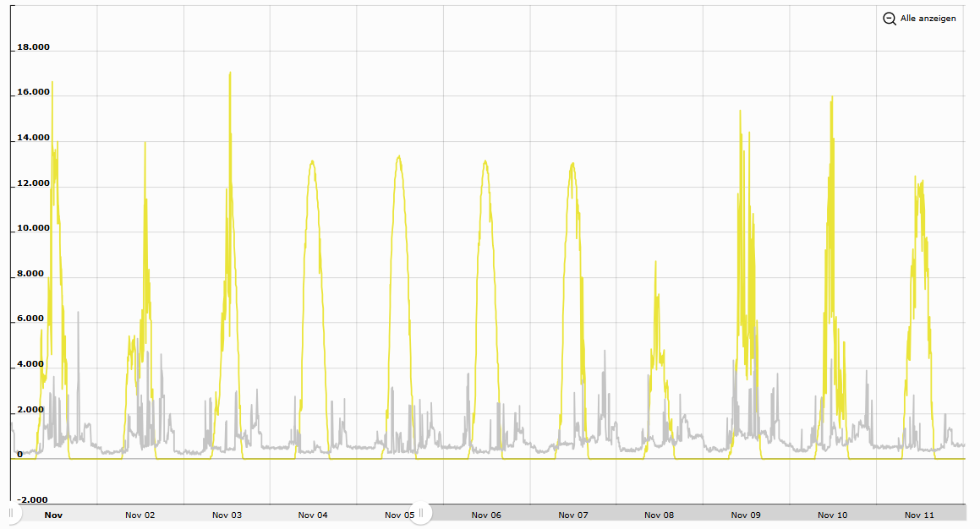980x529 pixels.
Task: Click the 'Alle anzeigen' link
Action: 928,19
